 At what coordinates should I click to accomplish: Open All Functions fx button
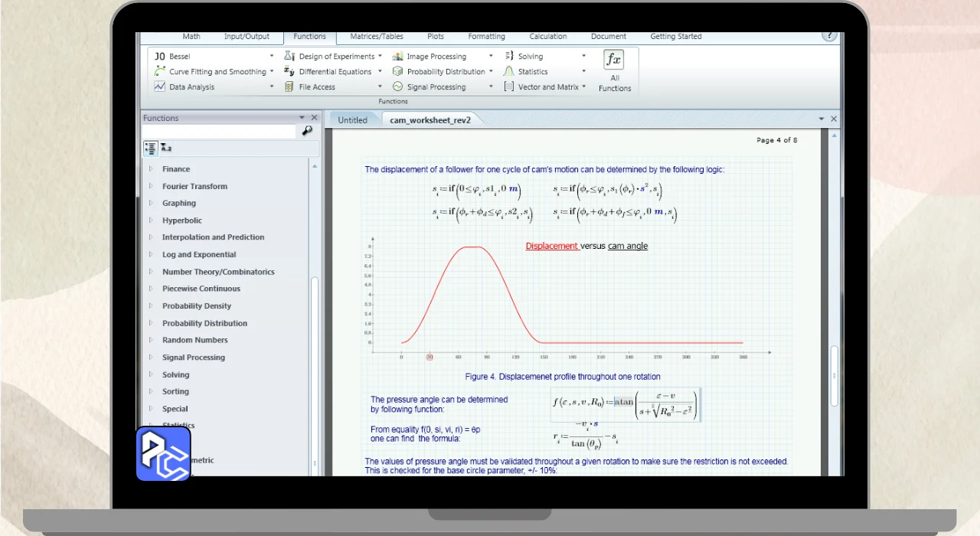click(x=614, y=60)
